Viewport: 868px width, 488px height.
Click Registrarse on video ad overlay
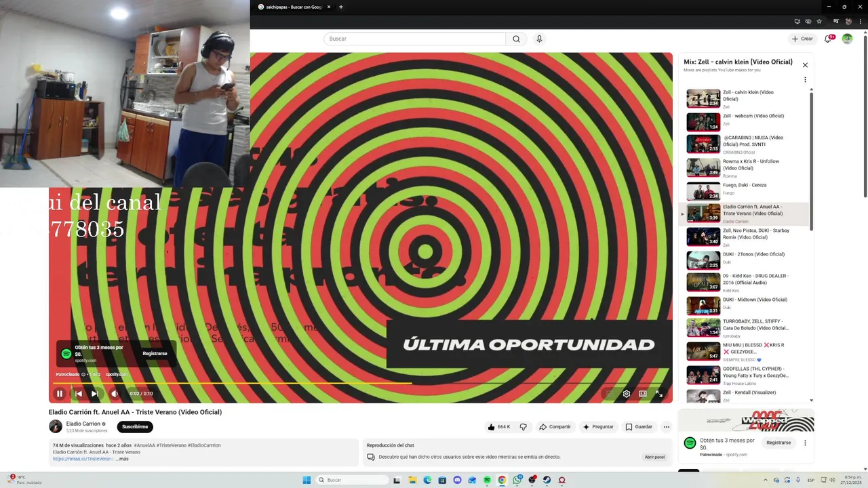(x=155, y=353)
